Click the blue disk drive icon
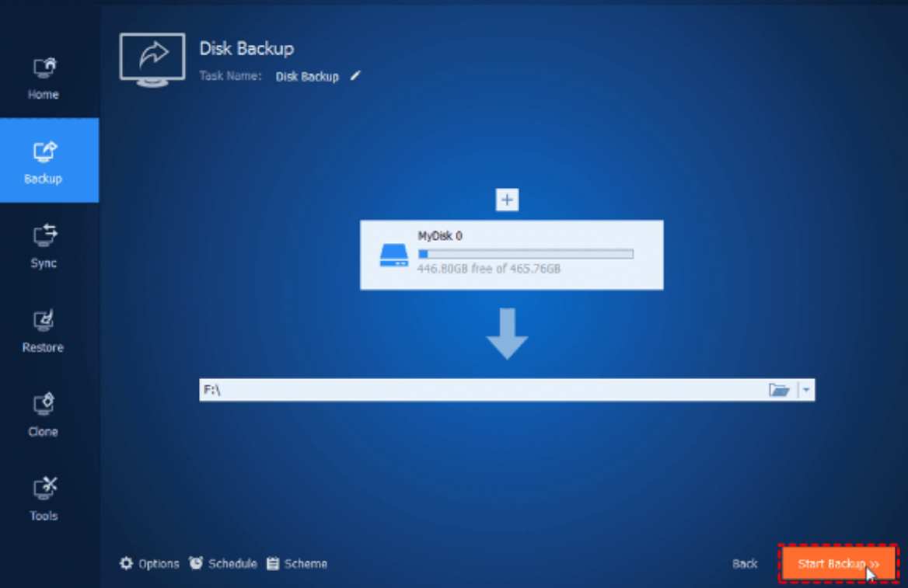908x588 pixels. (393, 256)
